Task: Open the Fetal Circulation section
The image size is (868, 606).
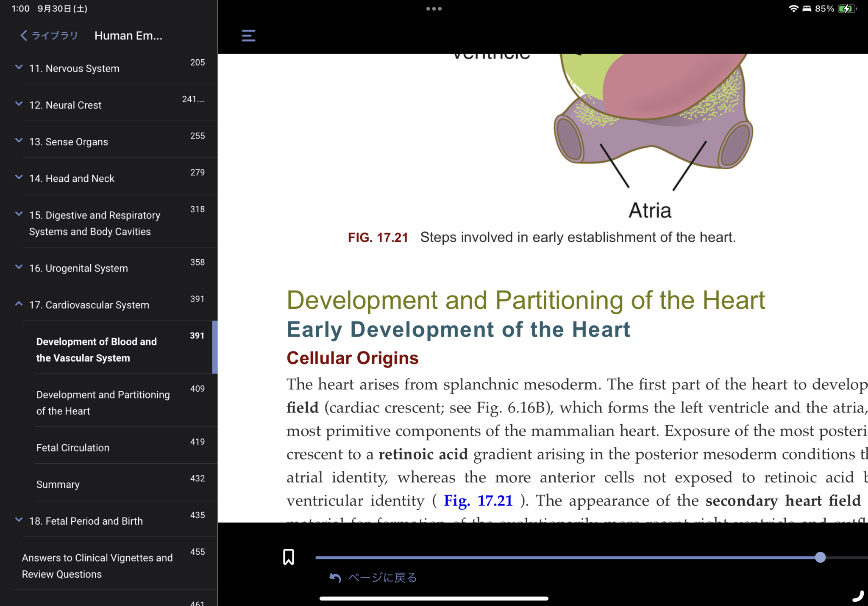Action: tap(73, 448)
